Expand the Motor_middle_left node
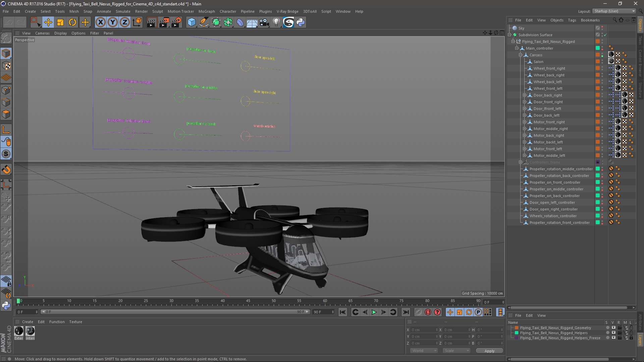Image resolution: width=644 pixels, height=362 pixels. pos(525,156)
